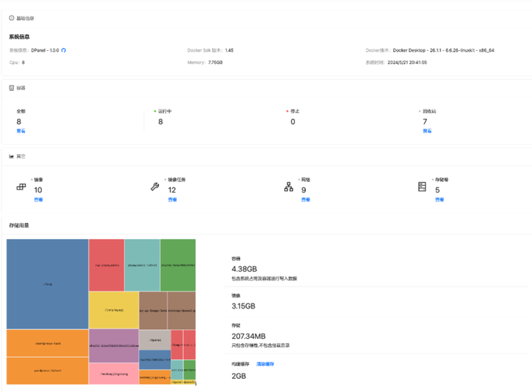The width and height of the screenshot is (532, 392).
Task: Select the orange /wordpress-test treemap block
Action: click(47, 343)
